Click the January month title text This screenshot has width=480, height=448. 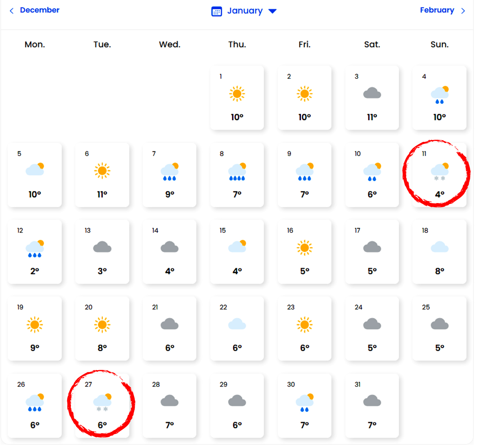click(x=245, y=11)
